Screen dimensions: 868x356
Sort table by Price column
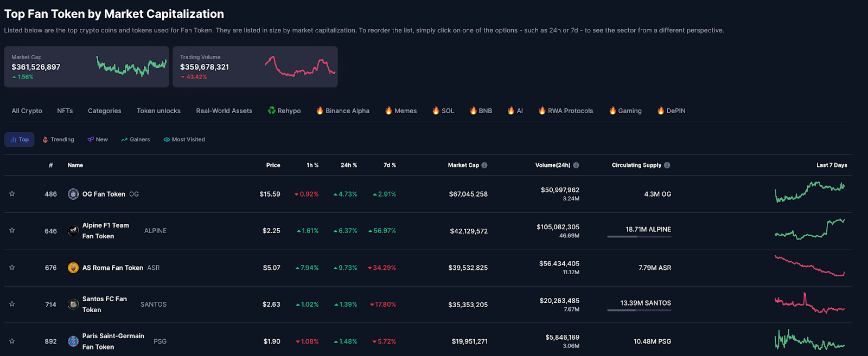(273, 165)
